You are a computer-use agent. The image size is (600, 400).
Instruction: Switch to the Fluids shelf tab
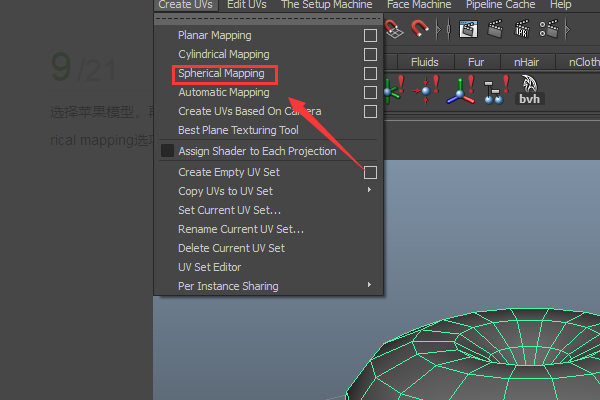425,62
